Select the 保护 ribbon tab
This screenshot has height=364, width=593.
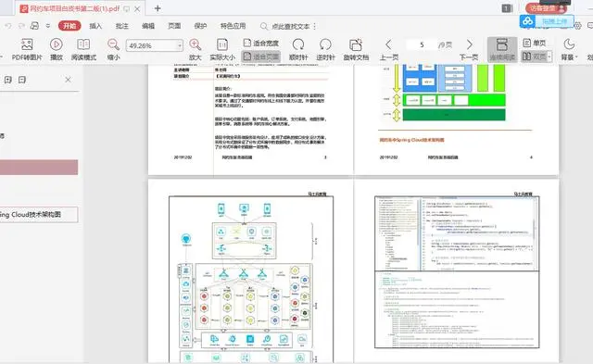[x=200, y=26]
